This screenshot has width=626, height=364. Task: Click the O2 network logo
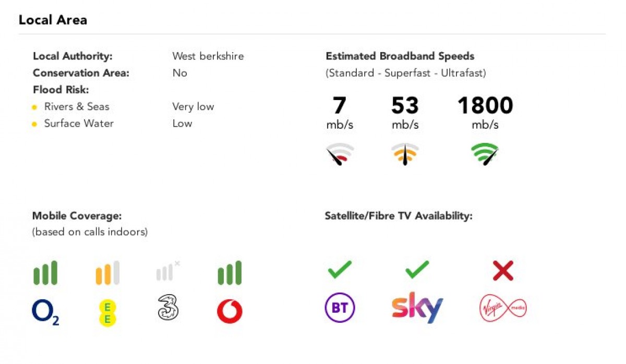[x=45, y=312]
